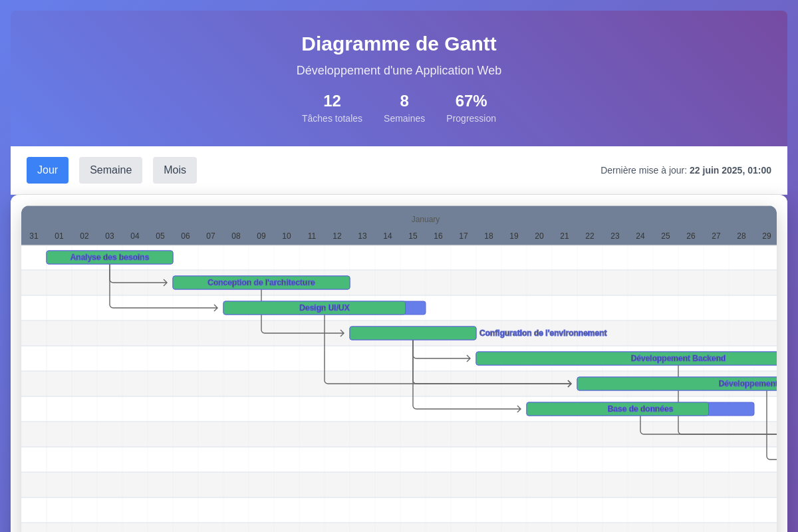Click the Diagramme de Gantt title
Image resolution: width=798 pixels, height=532 pixels.
[399, 44]
